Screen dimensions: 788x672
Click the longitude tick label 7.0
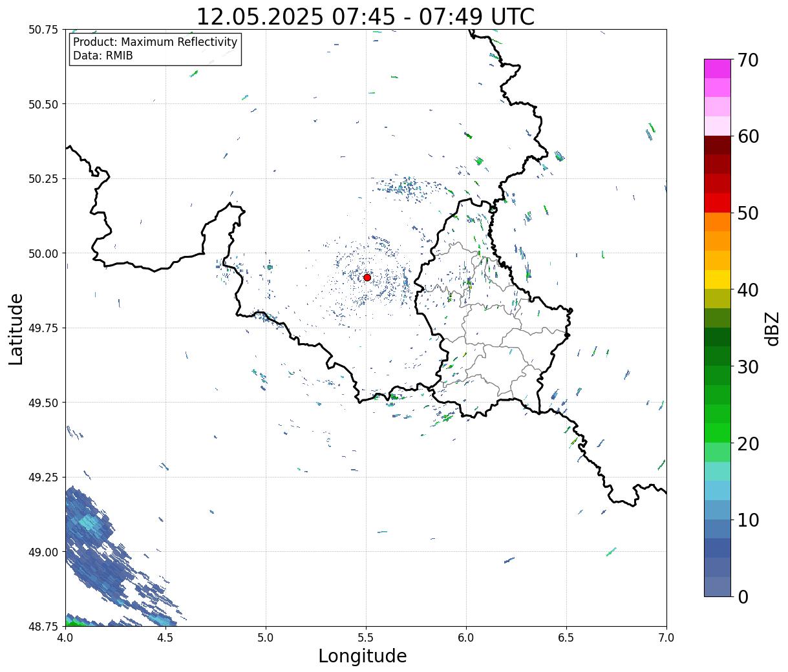666,638
